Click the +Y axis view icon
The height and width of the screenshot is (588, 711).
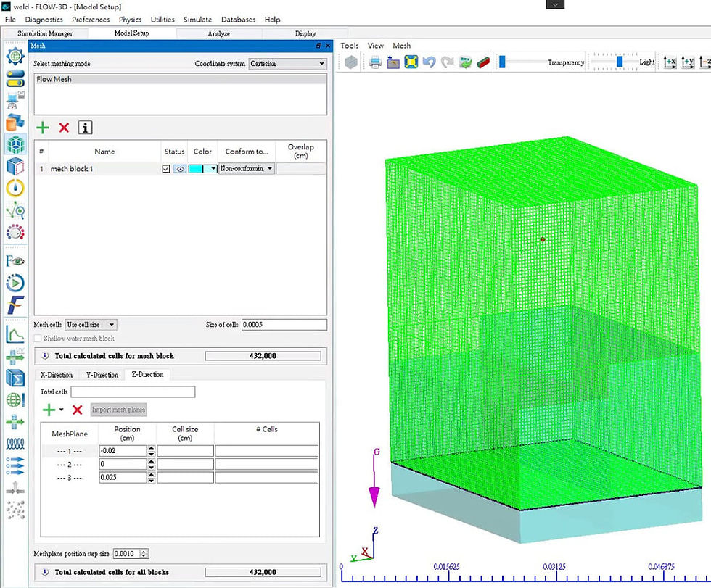[x=688, y=62]
